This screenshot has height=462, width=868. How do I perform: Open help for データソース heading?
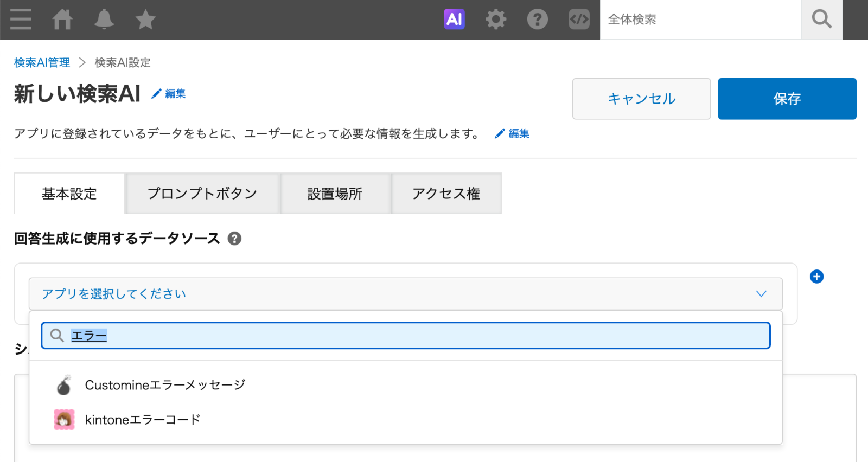click(234, 239)
